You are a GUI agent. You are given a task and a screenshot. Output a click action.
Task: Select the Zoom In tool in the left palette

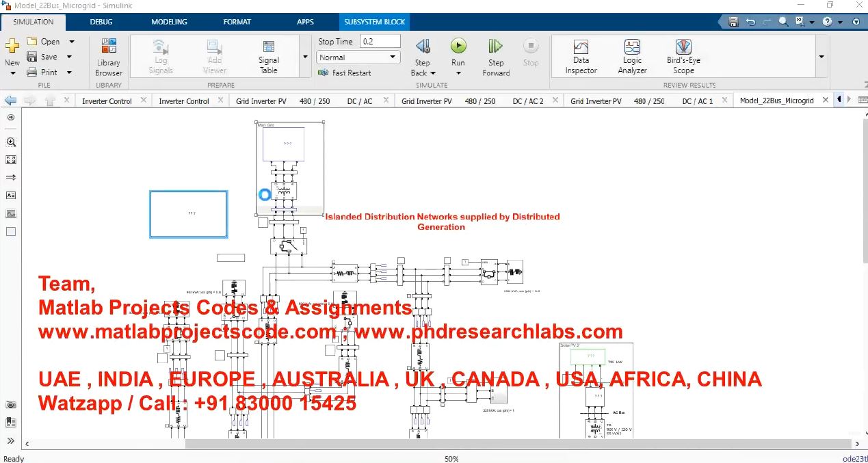pyautogui.click(x=10, y=142)
